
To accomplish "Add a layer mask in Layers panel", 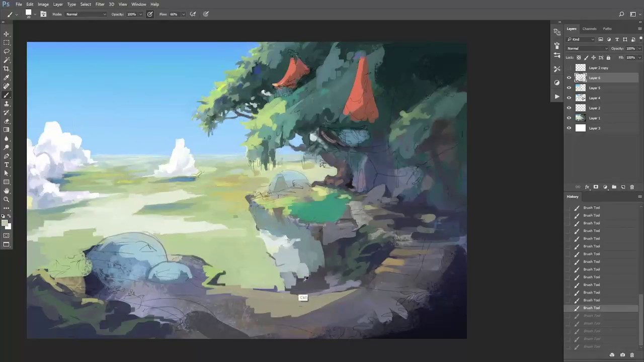I will point(596,187).
